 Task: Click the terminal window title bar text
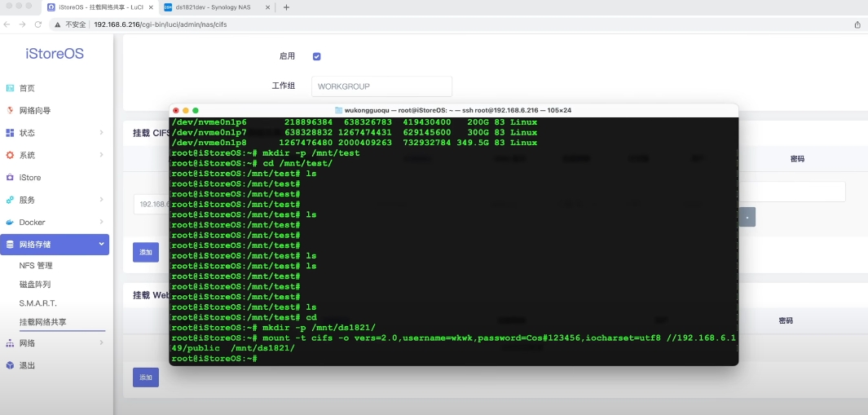click(457, 110)
